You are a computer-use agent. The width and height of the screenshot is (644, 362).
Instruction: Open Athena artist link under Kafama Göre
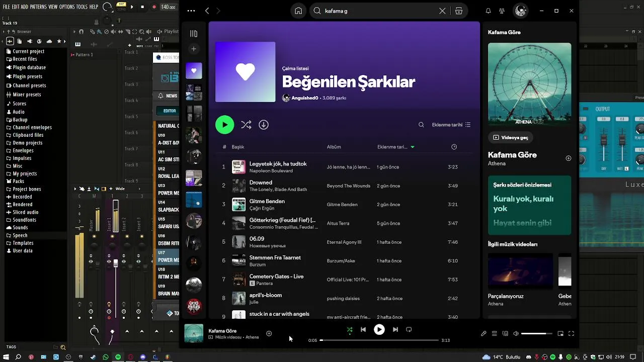coord(497,163)
